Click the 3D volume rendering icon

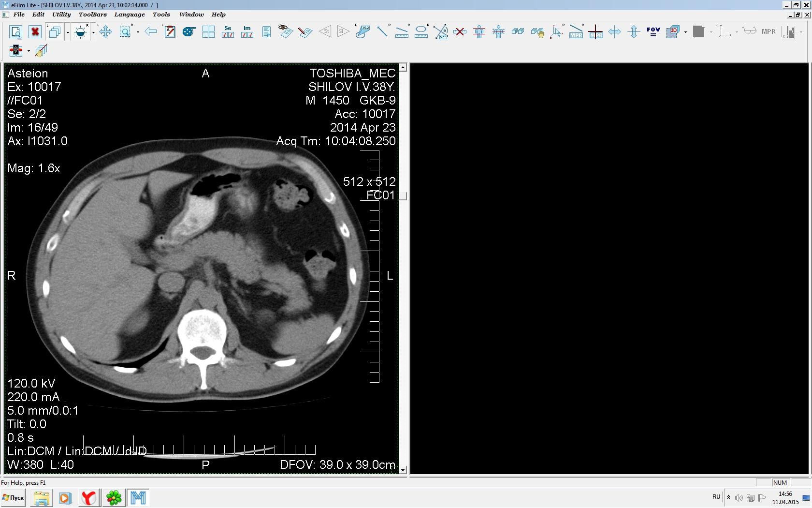(673, 32)
